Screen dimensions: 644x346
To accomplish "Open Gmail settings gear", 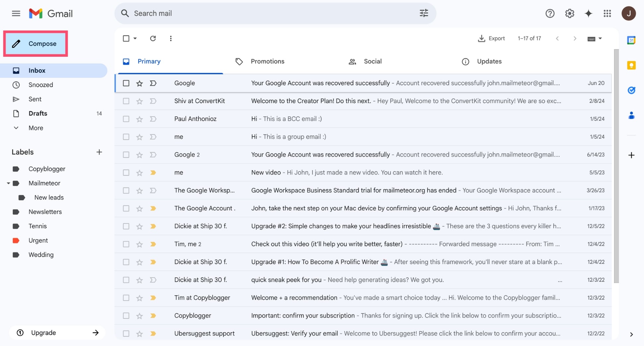I will pyautogui.click(x=569, y=13).
